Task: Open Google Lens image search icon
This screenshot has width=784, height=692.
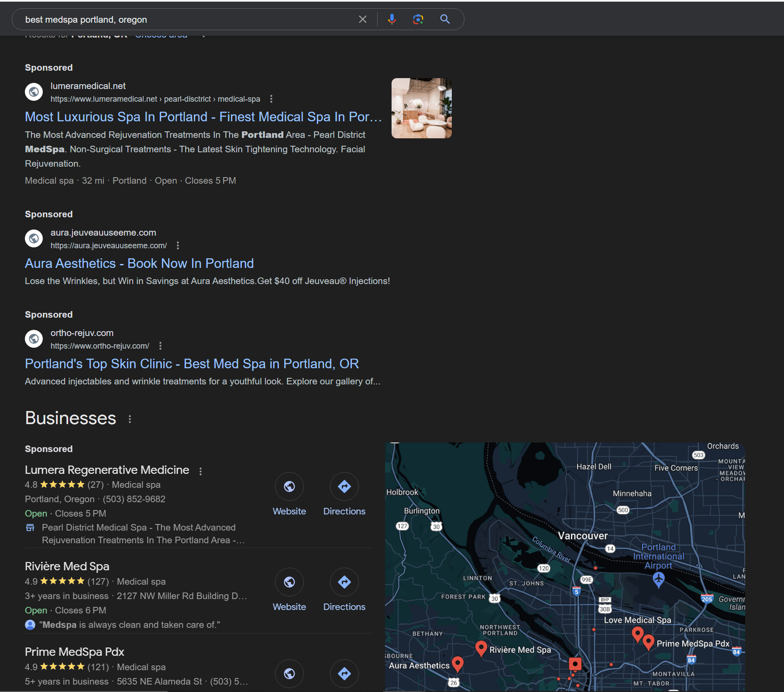Action: pyautogui.click(x=418, y=19)
